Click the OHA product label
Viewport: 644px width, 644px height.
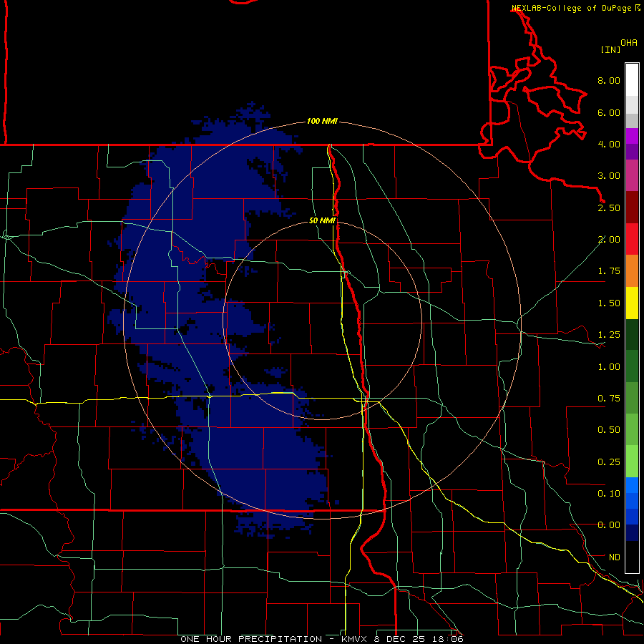point(629,43)
